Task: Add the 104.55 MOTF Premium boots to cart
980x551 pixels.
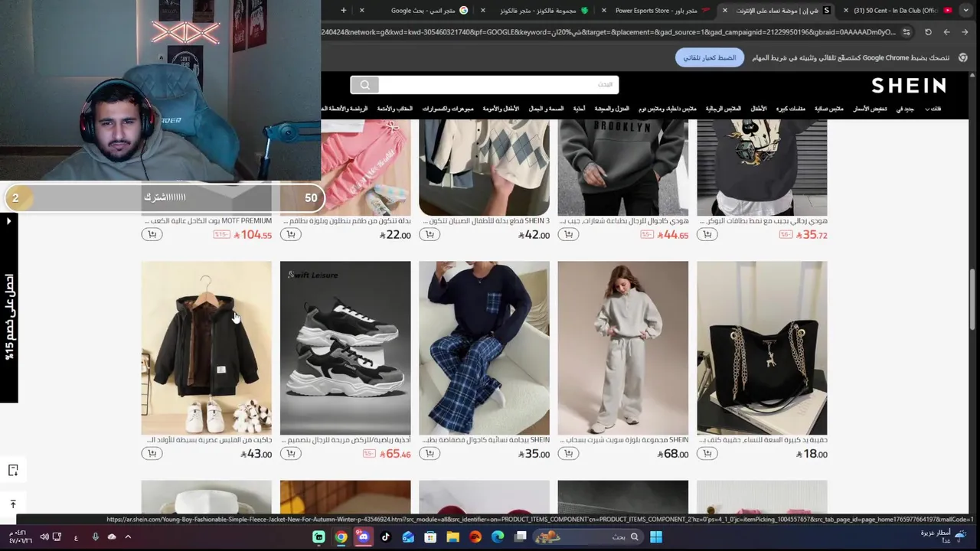Action: (x=152, y=234)
